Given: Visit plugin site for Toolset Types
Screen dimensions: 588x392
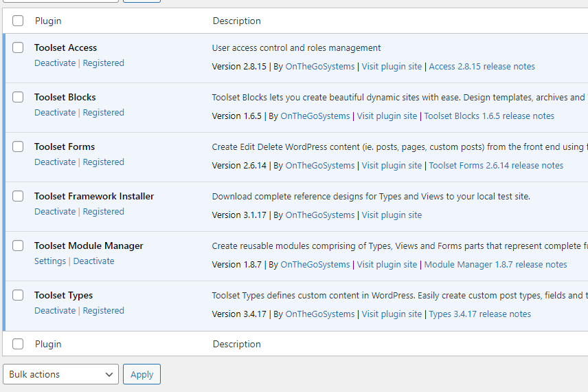Looking at the screenshot, I should tap(392, 314).
